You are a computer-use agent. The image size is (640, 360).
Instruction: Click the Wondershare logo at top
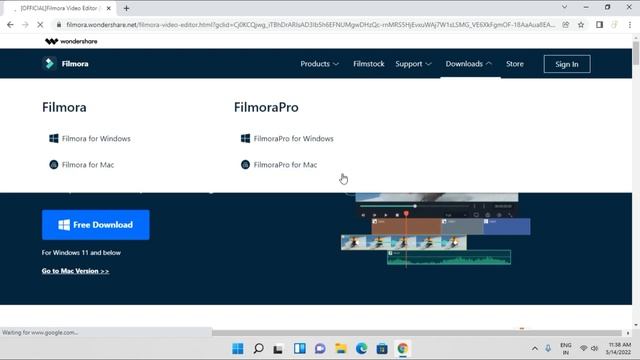pyautogui.click(x=71, y=41)
